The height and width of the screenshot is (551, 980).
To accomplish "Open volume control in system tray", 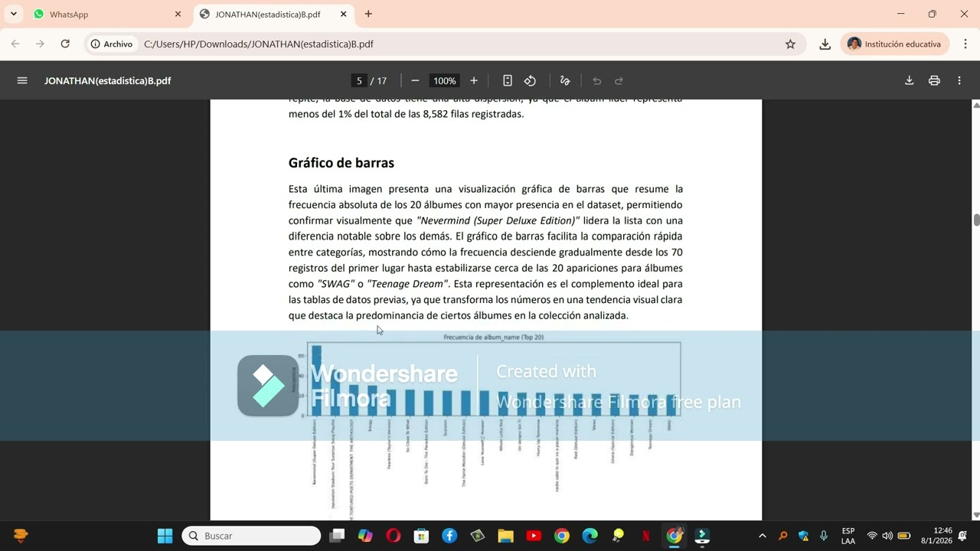I will pyautogui.click(x=887, y=536).
